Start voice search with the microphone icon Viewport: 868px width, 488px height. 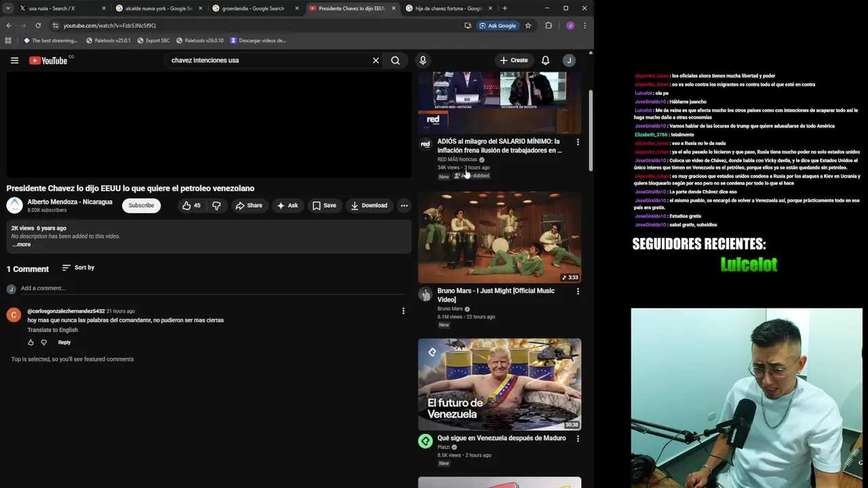[422, 60]
